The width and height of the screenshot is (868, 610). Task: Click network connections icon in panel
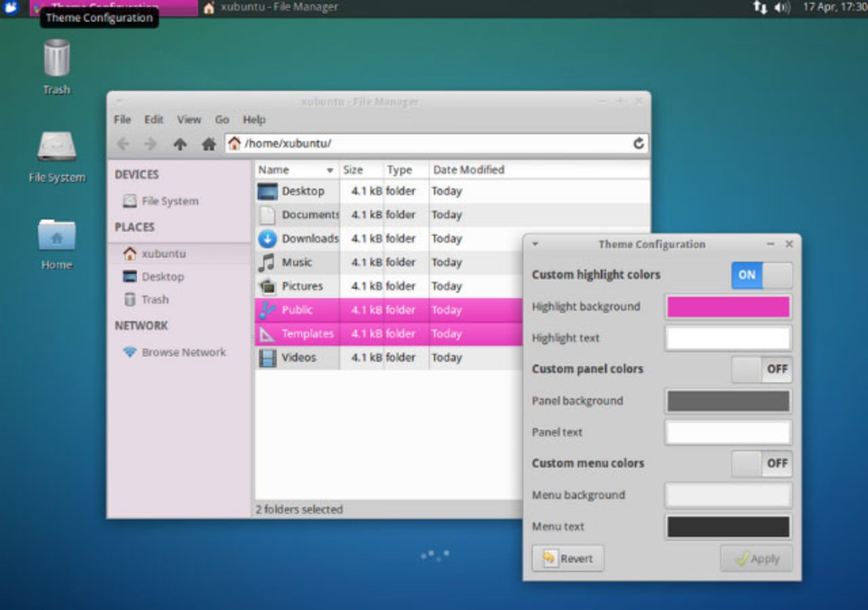tap(760, 7)
